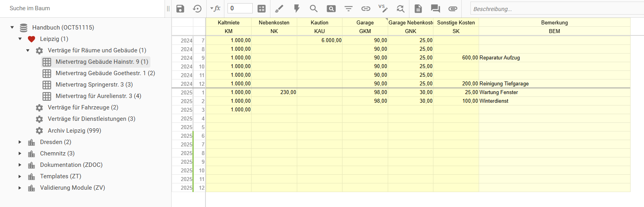The image size is (644, 207).
Task: Click the chain link icon
Action: (366, 9)
